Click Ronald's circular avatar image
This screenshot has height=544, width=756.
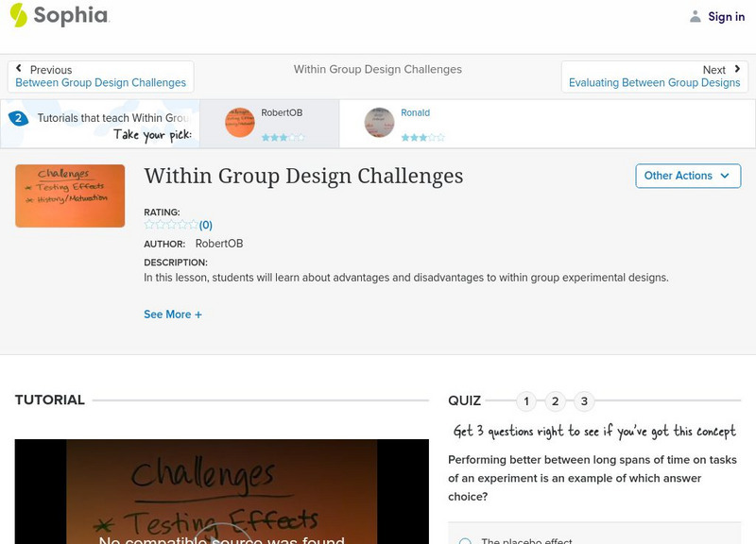378,123
